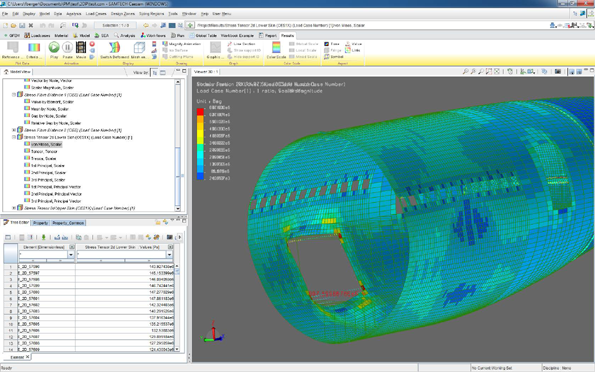The height and width of the screenshot is (372, 595).
Task: Select the Criteria rainbow icon
Action: pos(34,47)
